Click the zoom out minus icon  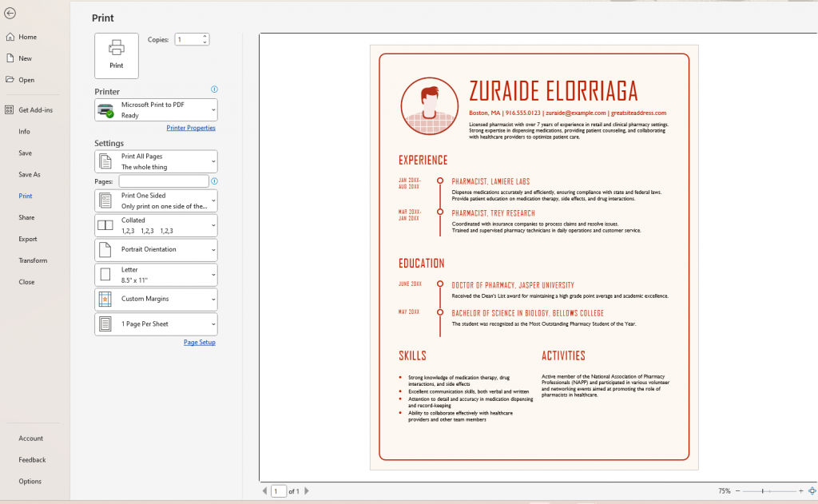[737, 491]
